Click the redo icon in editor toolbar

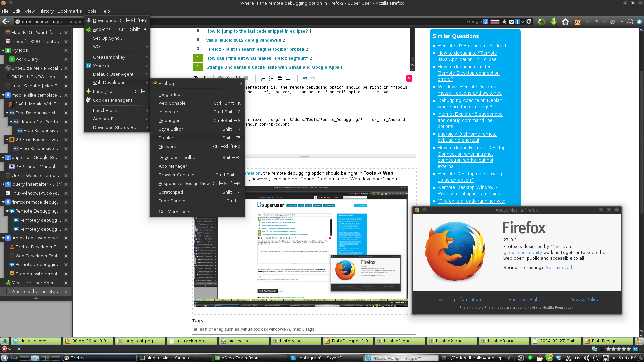[x=313, y=78]
